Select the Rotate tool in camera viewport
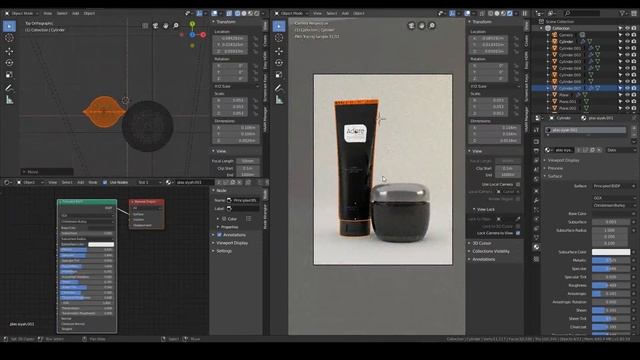The image size is (640, 360). click(x=279, y=63)
